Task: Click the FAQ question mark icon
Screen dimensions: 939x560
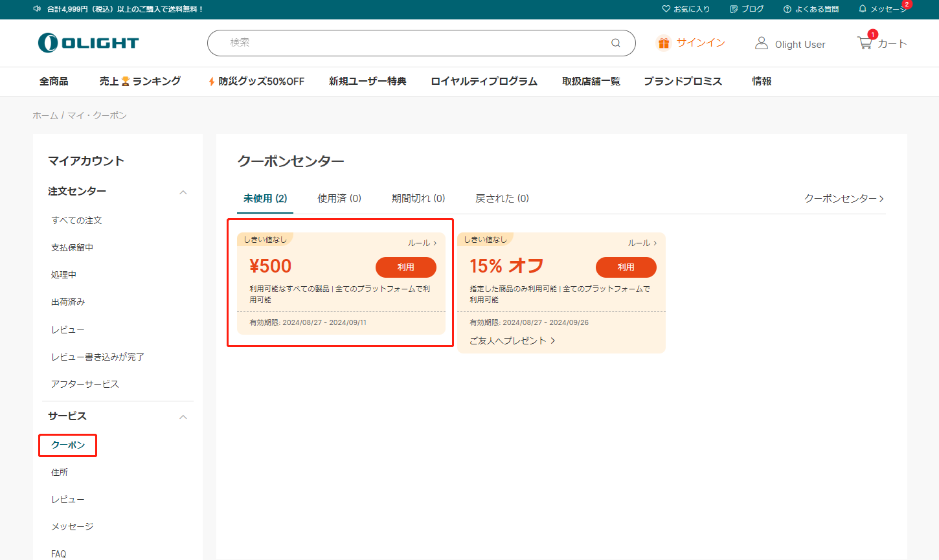Action: [787, 9]
